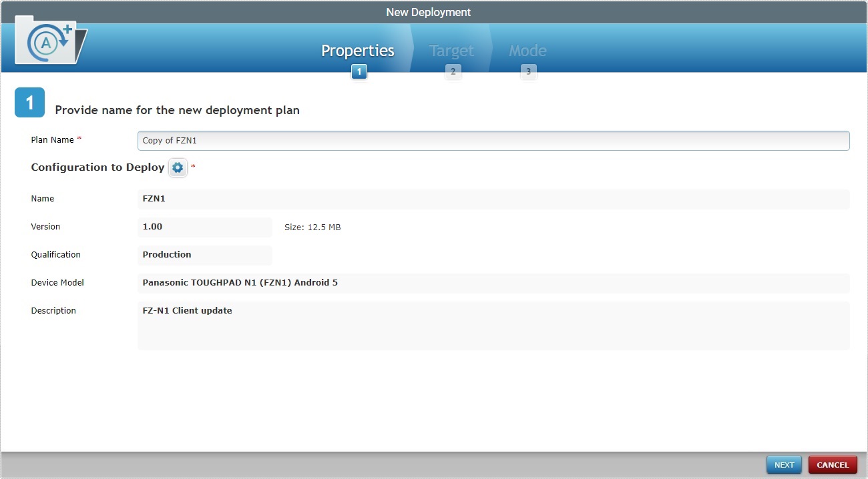Select the Properties wizard step
Screen dimensions: 868x479
click(357, 50)
